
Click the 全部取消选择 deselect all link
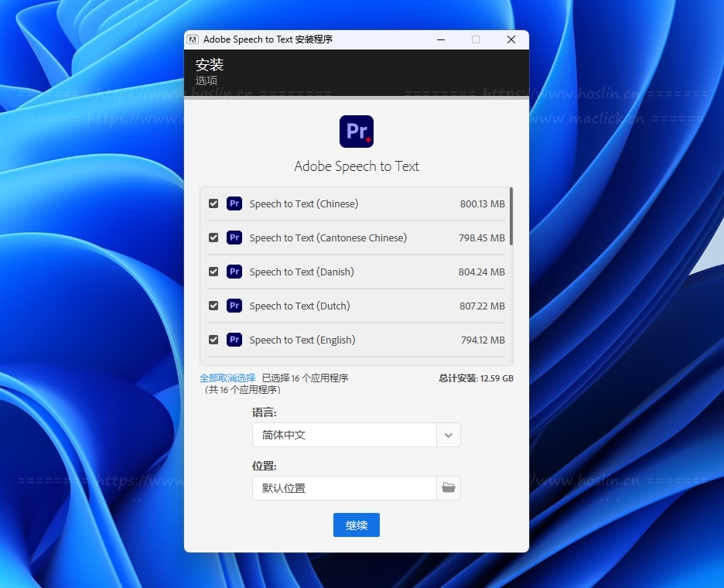(227, 378)
